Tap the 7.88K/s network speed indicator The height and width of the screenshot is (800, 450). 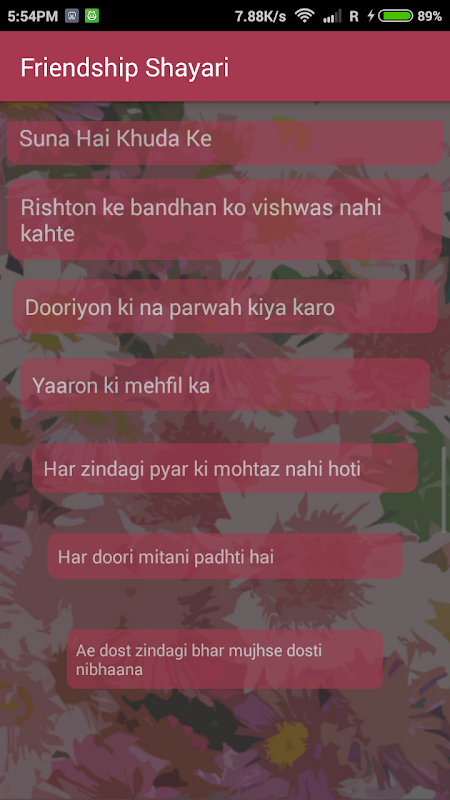point(260,16)
